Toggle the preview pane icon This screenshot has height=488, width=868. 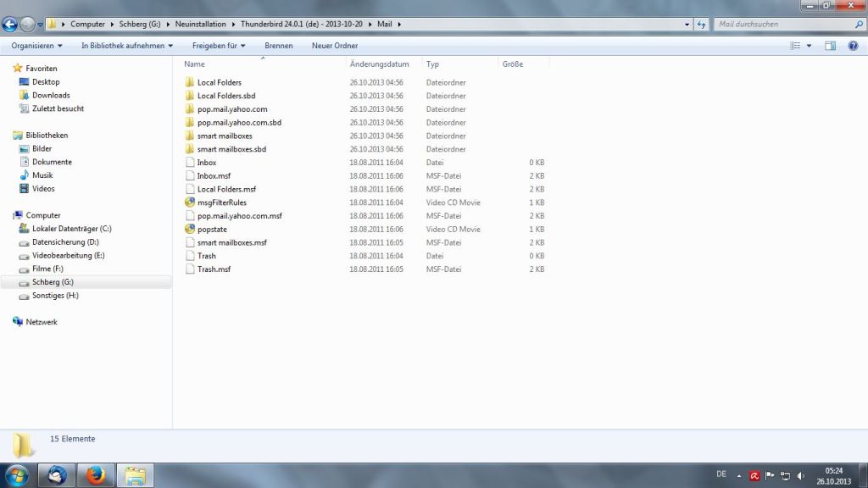[x=831, y=46]
